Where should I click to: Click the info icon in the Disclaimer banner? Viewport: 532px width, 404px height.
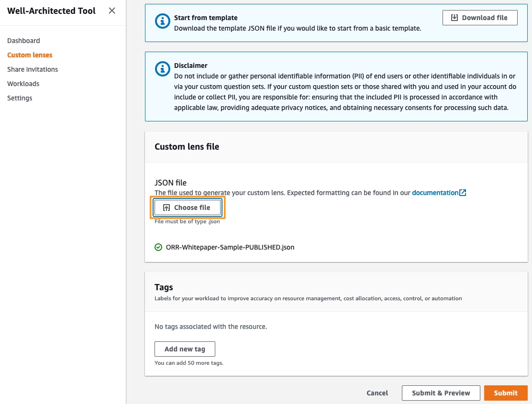[x=163, y=69]
